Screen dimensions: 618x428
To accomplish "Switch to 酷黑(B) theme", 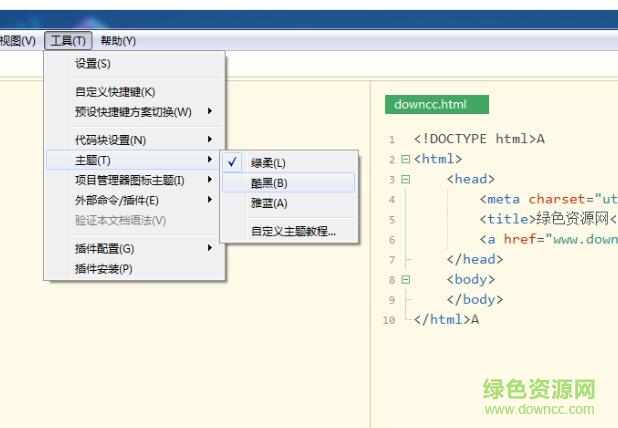I will pyautogui.click(x=268, y=183).
